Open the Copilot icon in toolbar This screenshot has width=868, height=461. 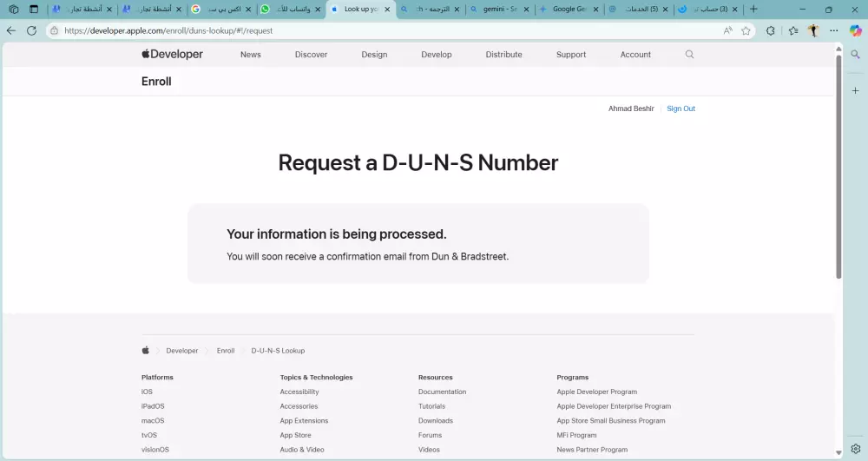pos(855,31)
